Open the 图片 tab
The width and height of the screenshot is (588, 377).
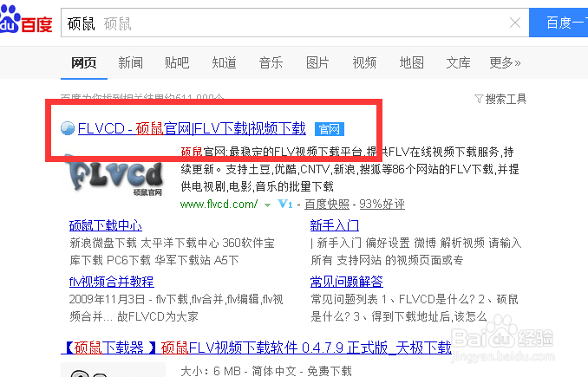pyautogui.click(x=317, y=62)
